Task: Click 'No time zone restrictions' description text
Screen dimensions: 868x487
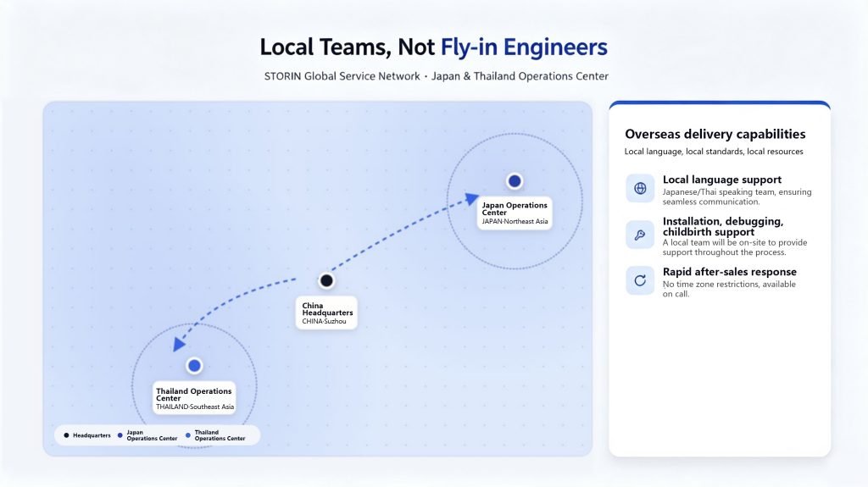Action: point(729,289)
